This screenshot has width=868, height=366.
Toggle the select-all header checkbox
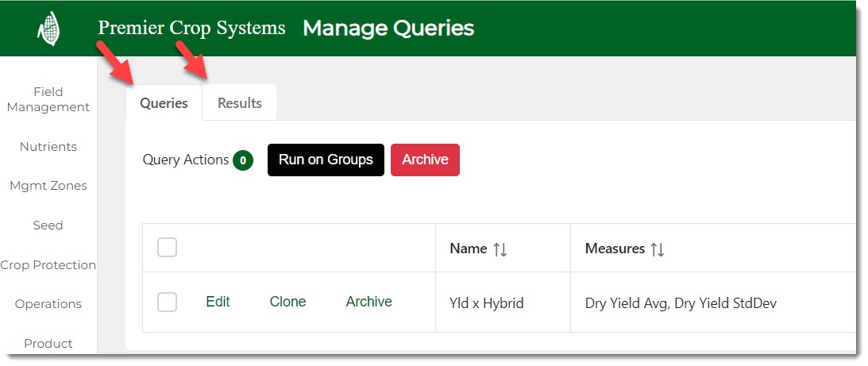coord(167,248)
